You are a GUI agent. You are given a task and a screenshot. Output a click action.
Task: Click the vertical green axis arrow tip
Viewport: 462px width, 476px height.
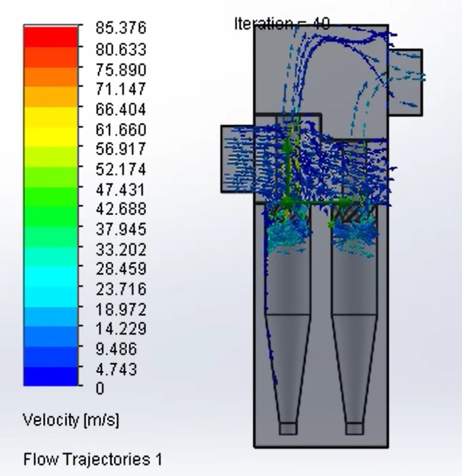pos(288,145)
